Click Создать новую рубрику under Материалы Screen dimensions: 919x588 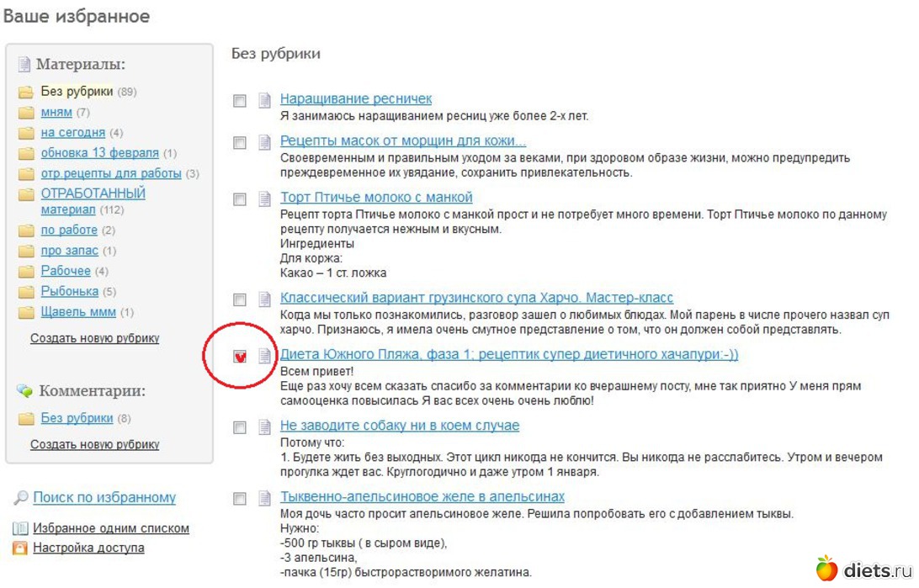(x=94, y=339)
